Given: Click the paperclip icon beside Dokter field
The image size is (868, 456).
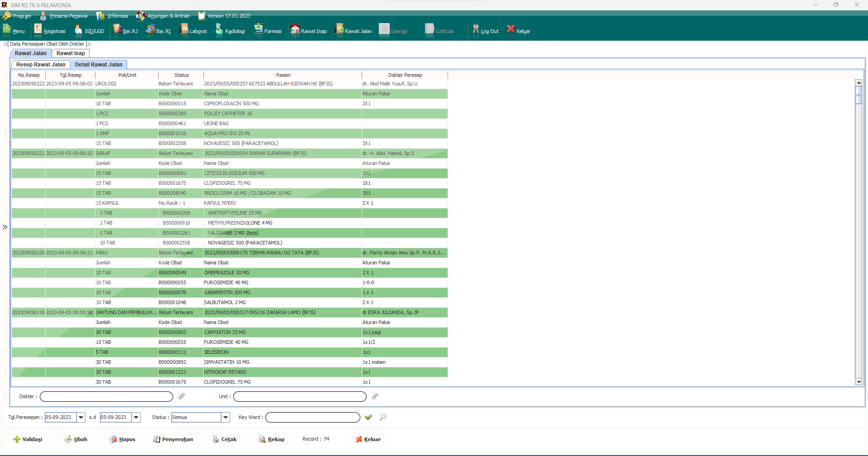Looking at the screenshot, I should pos(182,396).
